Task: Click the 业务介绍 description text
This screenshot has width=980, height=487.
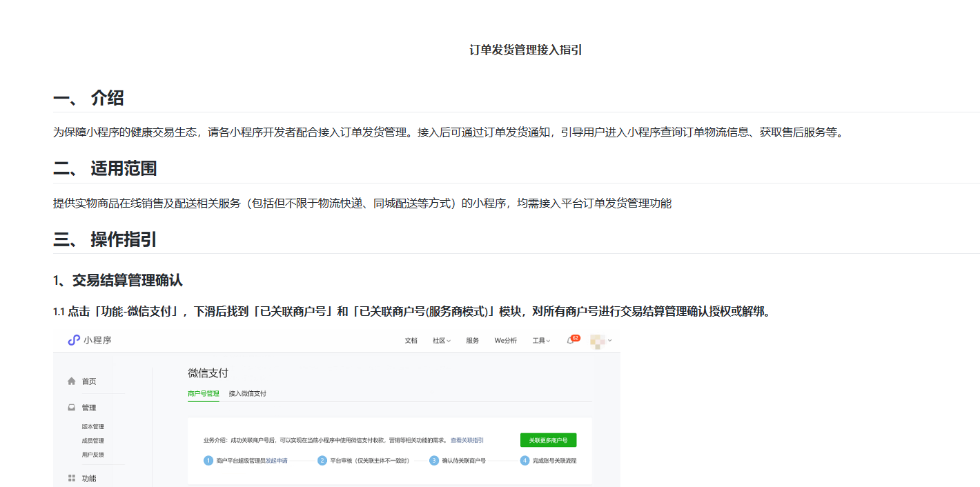Action: pyautogui.click(x=326, y=440)
